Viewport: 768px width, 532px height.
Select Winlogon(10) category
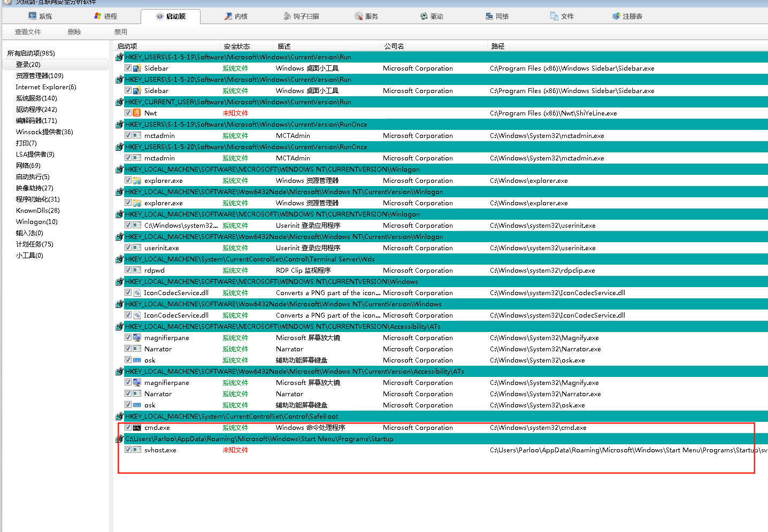tap(36, 222)
